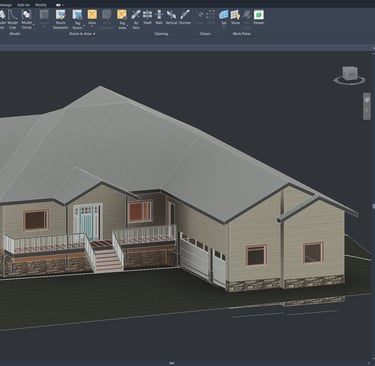Click the Area Boundary tool
This screenshot has width=375, height=366.
[x=107, y=19]
